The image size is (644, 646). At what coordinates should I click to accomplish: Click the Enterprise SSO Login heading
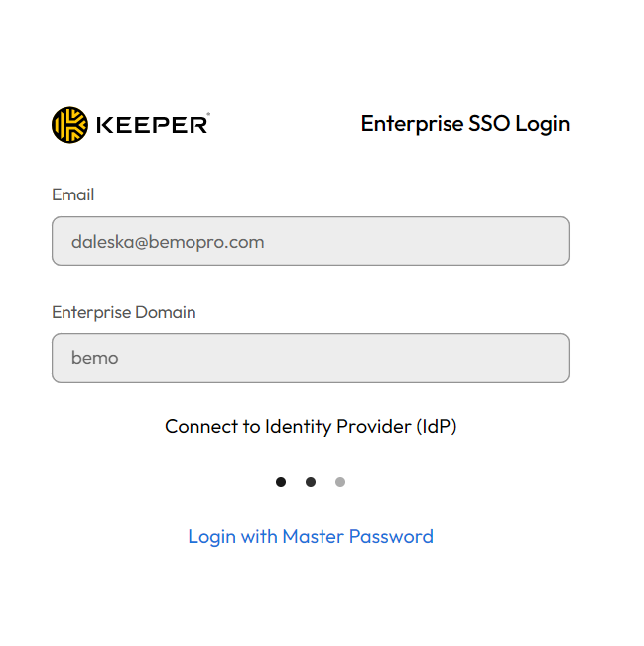[x=464, y=124]
